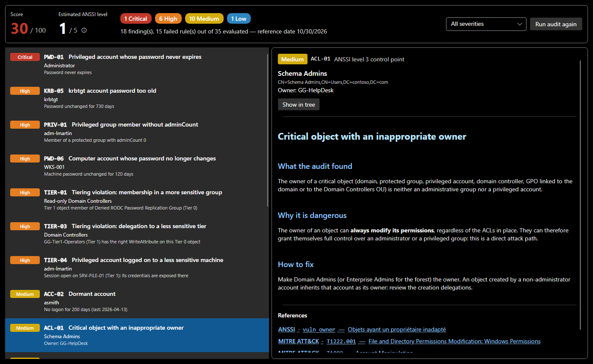Viewport: 593px width, 364px height.
Task: Open the MITRE ATT&CK T1222.001 link
Action: click(341, 341)
